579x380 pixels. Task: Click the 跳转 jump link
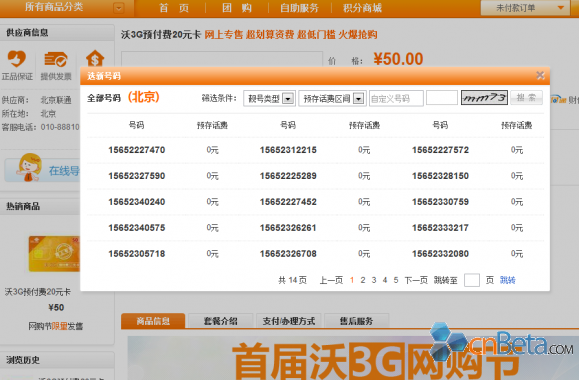[x=507, y=280]
